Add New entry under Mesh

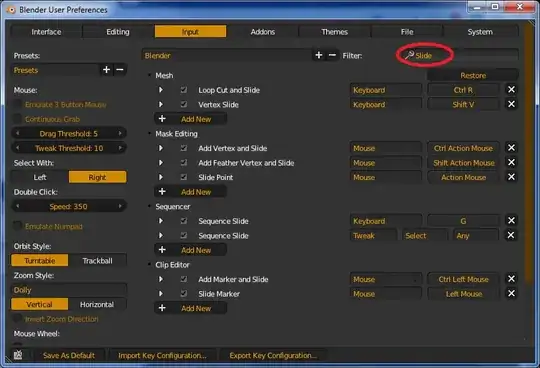click(x=190, y=119)
